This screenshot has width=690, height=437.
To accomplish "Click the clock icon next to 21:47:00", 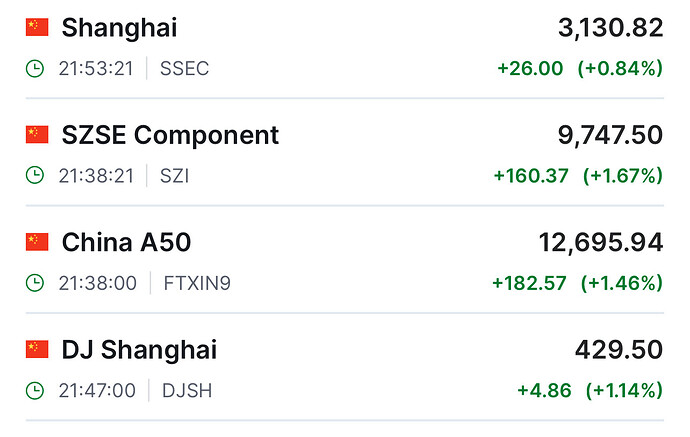I will click(35, 390).
